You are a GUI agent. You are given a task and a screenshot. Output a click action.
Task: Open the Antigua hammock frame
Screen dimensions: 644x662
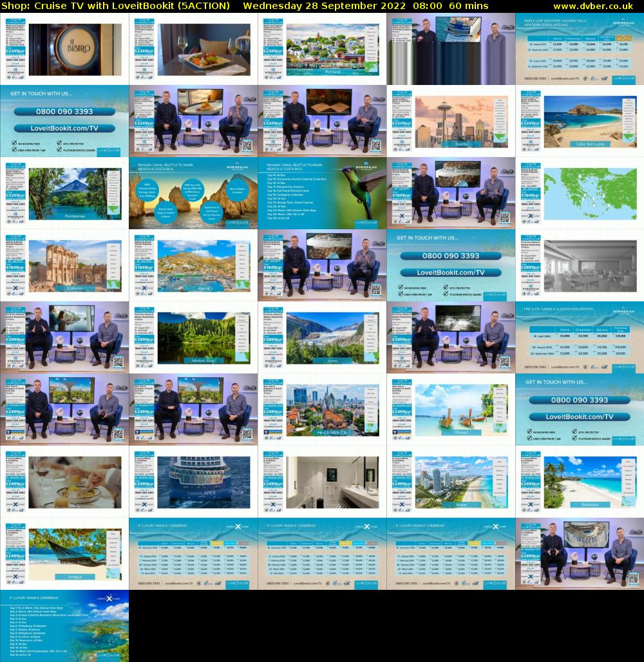(64, 554)
